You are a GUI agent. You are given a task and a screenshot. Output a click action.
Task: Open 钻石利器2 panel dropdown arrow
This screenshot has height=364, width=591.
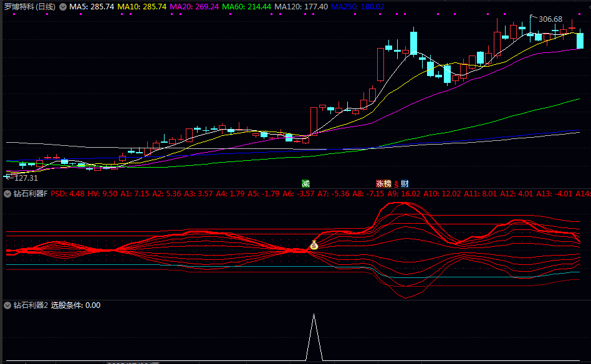[x=7, y=305]
